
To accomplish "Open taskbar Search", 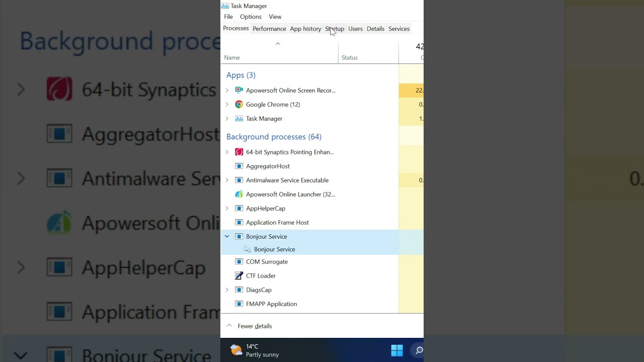I will 419,350.
